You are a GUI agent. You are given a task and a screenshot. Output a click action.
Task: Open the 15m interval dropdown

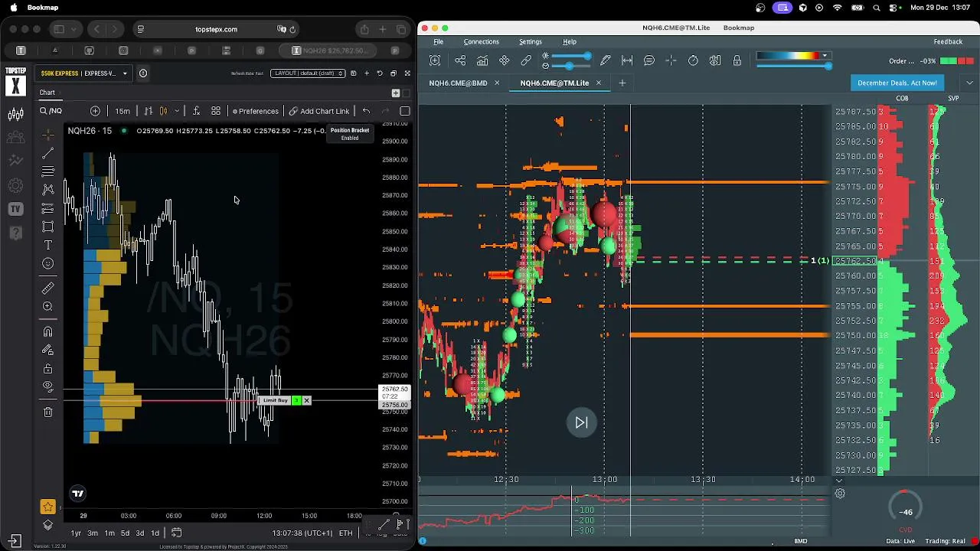[122, 111]
